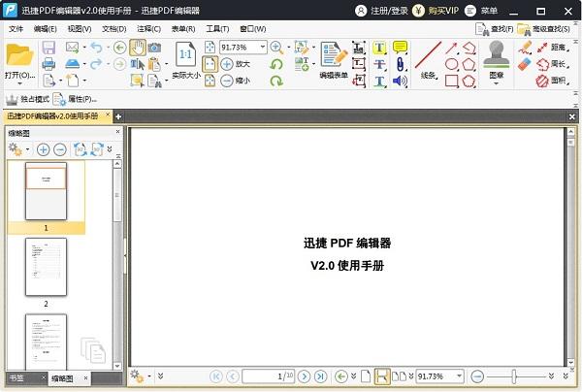Image resolution: width=582 pixels, height=392 pixels.
Task: Open 属性(P) properties
Action: (75, 99)
